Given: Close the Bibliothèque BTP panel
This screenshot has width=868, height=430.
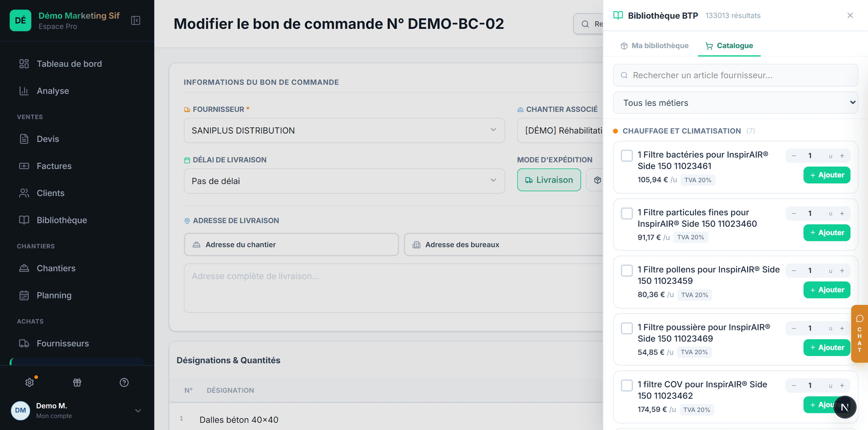Looking at the screenshot, I should point(850,15).
